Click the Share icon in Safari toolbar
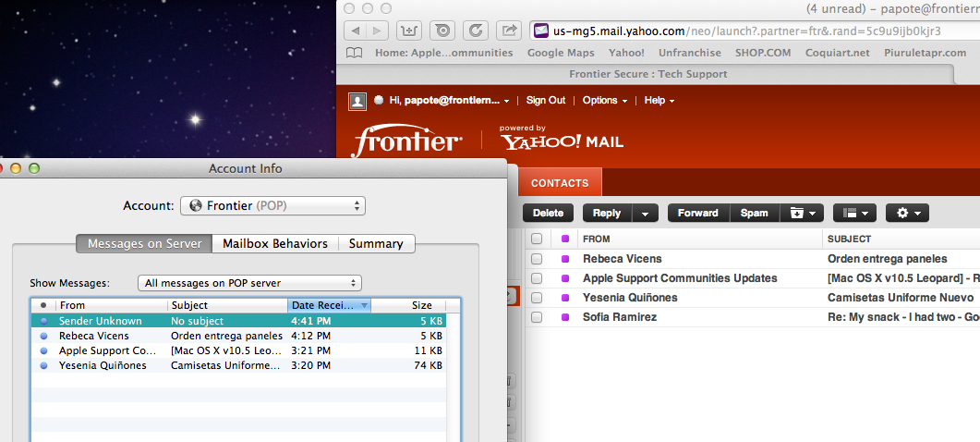The width and height of the screenshot is (980, 442). point(509,30)
